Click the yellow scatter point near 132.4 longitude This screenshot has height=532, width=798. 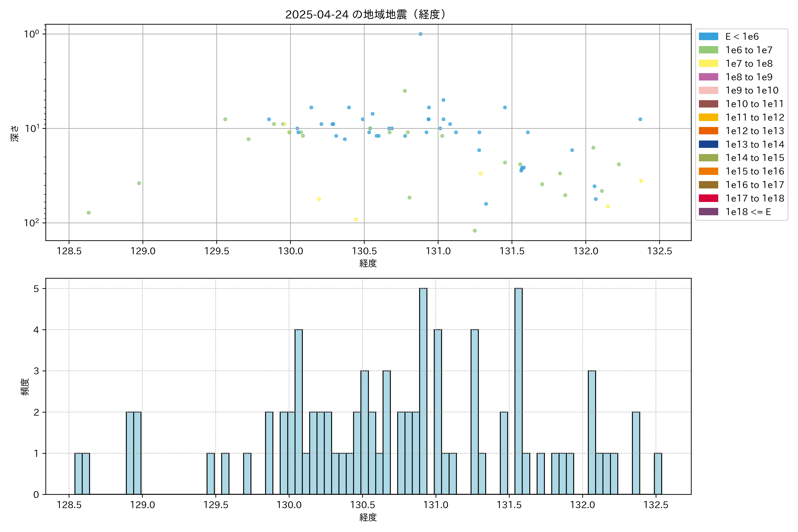(641, 181)
